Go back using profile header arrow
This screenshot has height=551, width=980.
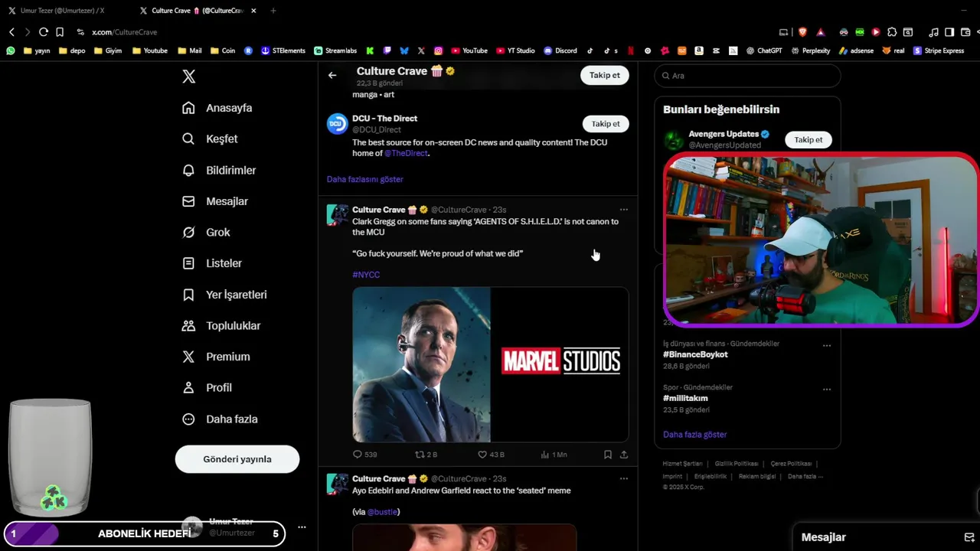pos(332,75)
